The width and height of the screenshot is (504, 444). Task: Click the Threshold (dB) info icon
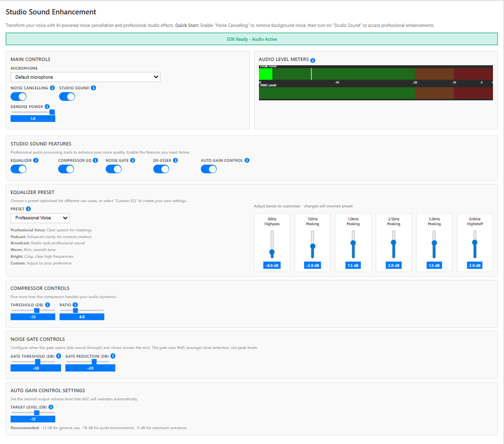(x=48, y=305)
